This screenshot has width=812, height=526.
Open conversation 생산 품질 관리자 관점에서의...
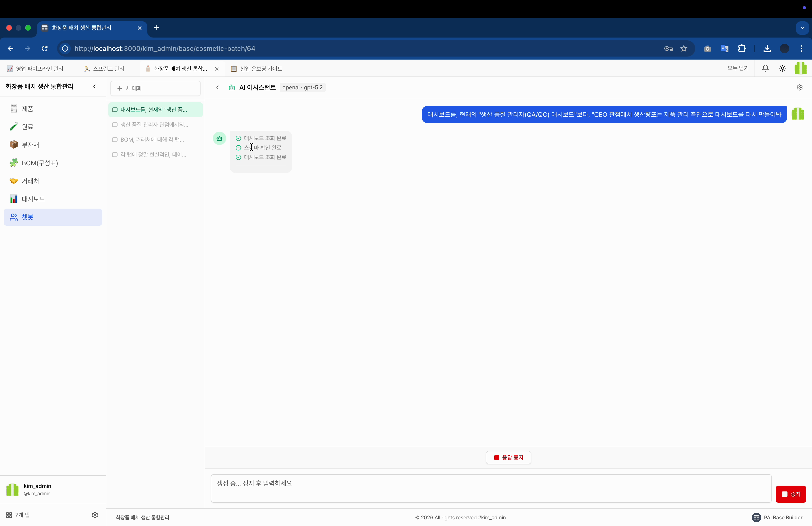pos(154,124)
